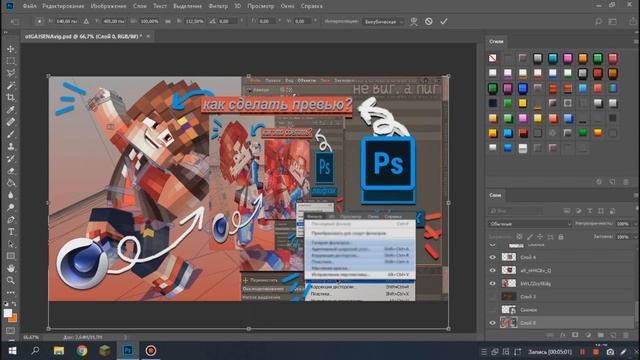Open the blending mode dropdown Обычные
640x360 pixels.
click(x=530, y=224)
